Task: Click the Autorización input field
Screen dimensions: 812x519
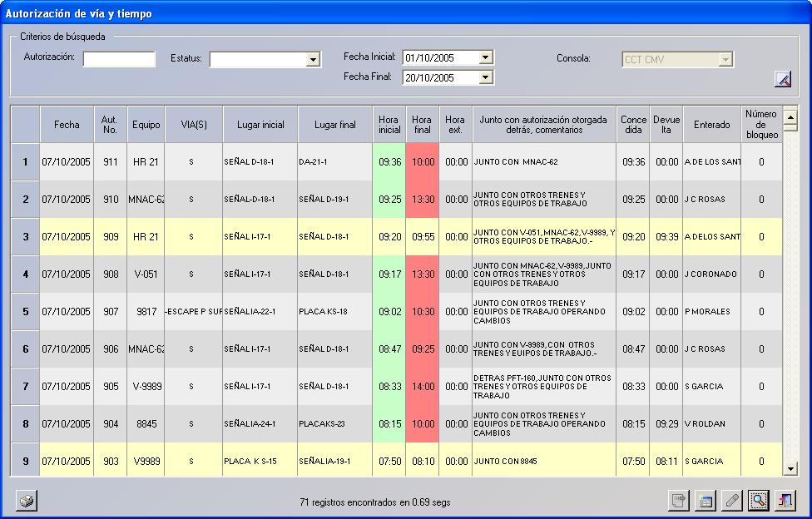Action: (119, 59)
